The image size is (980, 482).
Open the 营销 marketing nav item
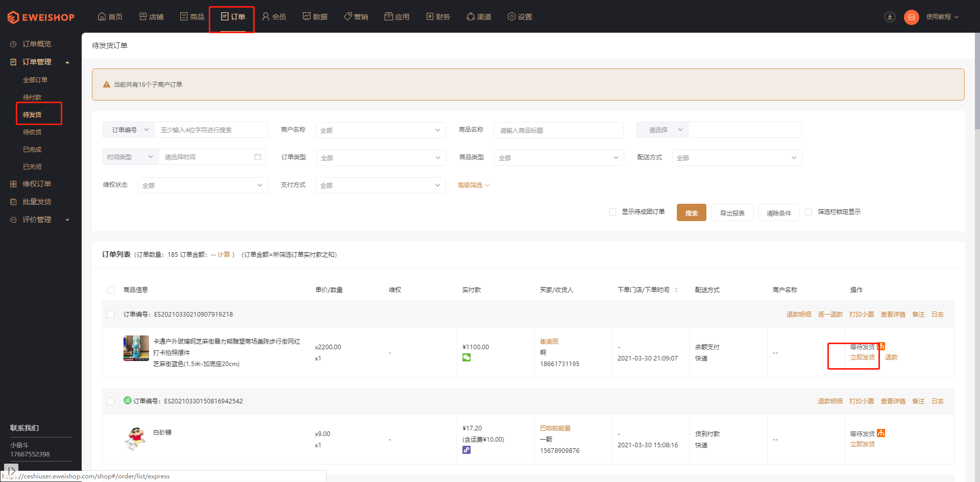coord(356,17)
